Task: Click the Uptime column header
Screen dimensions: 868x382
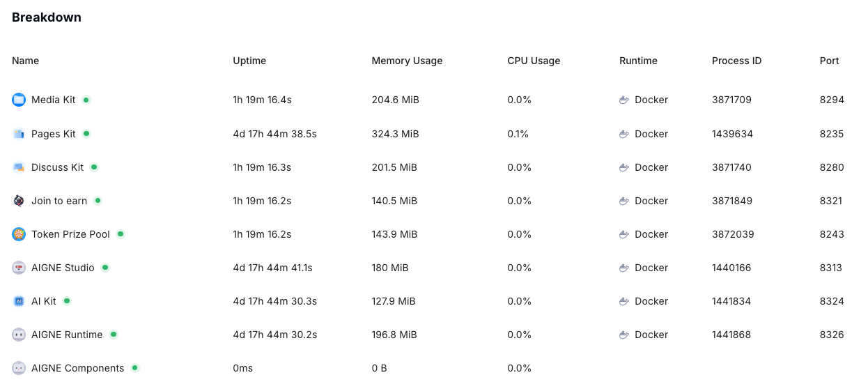Action: click(x=249, y=61)
